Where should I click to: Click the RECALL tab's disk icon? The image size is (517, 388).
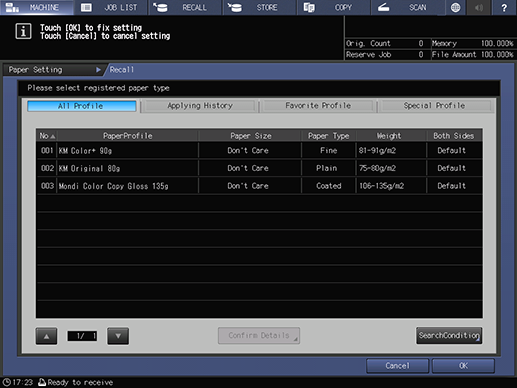[161, 7]
